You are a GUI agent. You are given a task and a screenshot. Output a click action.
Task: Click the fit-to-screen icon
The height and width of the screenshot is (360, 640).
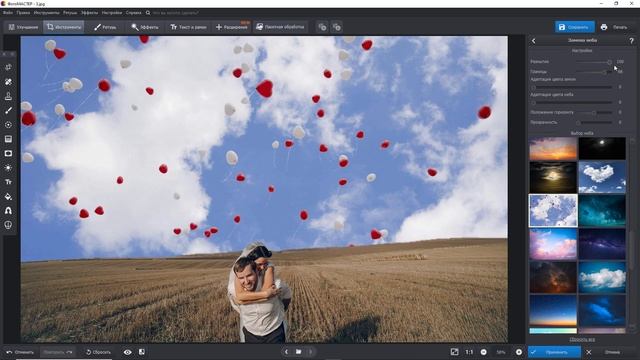pyautogui.click(x=454, y=352)
